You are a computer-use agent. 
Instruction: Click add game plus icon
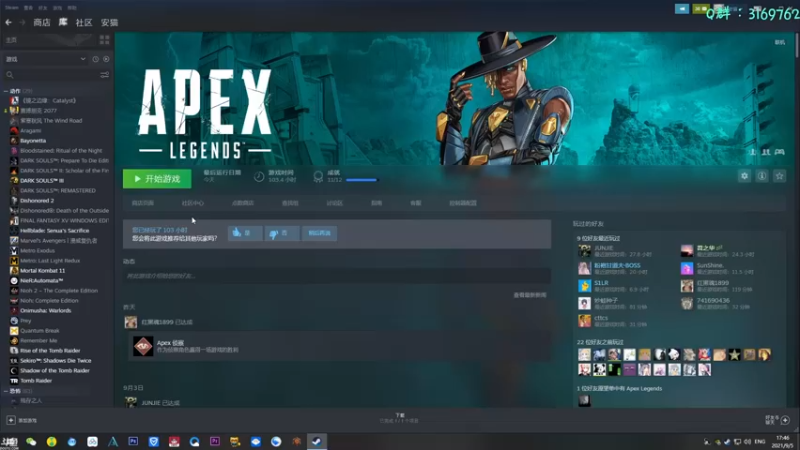coord(11,420)
